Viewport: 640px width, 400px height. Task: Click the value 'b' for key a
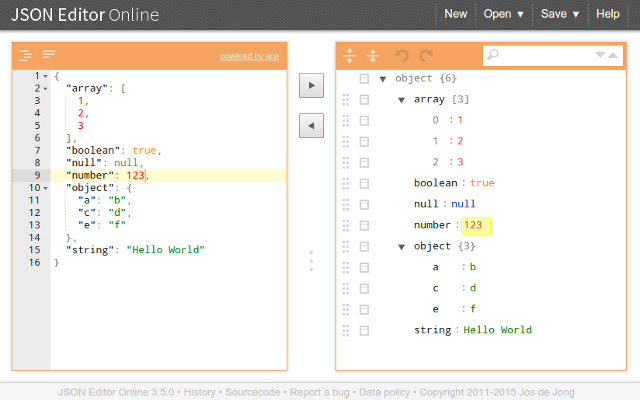473,267
